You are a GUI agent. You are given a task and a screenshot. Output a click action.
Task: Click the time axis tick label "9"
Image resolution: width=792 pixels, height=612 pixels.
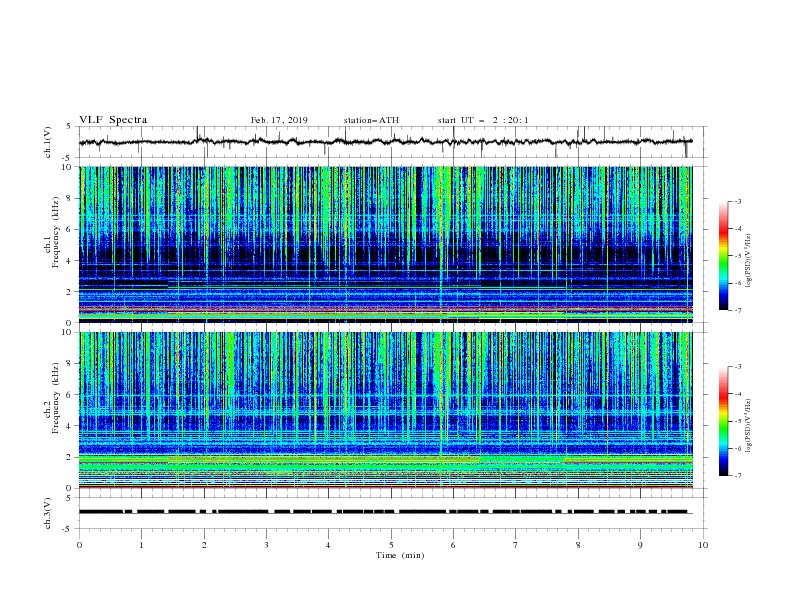[640, 545]
